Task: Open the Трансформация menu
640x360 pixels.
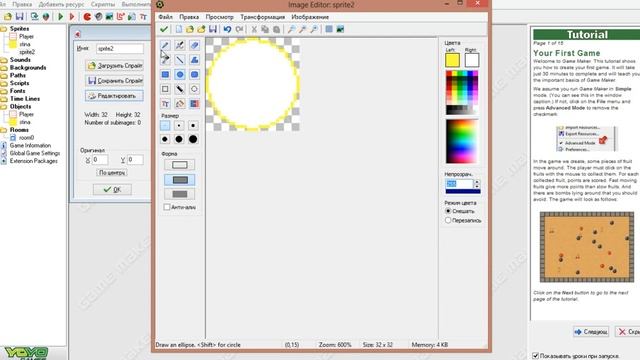Action: tap(262, 17)
